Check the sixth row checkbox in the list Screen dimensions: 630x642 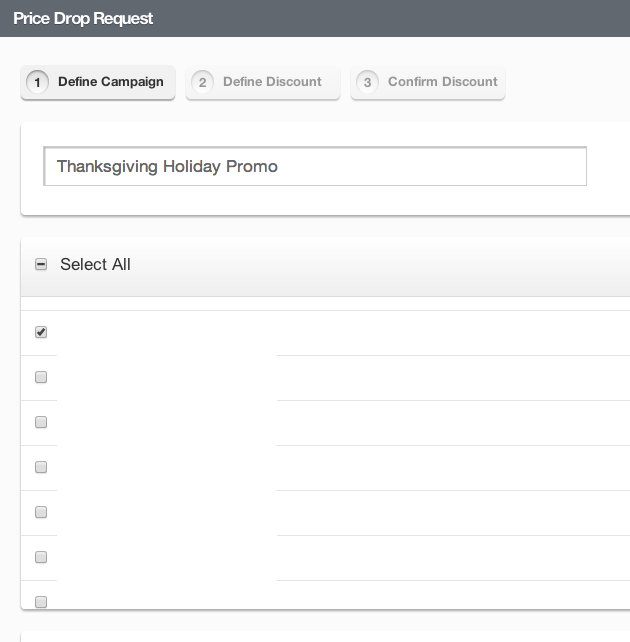[41, 557]
